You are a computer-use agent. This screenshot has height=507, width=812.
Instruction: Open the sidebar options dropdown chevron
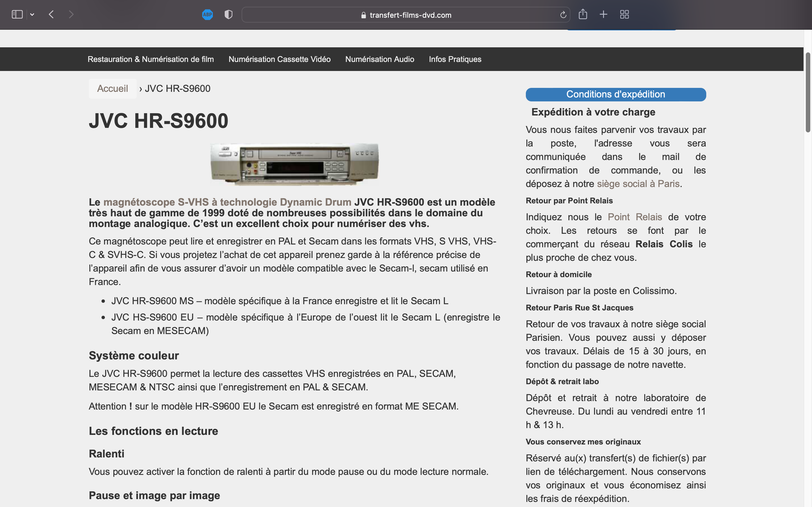tap(32, 14)
